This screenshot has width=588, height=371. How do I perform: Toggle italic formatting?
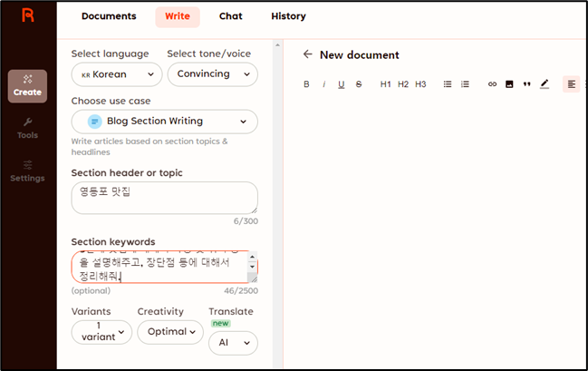[323, 84]
